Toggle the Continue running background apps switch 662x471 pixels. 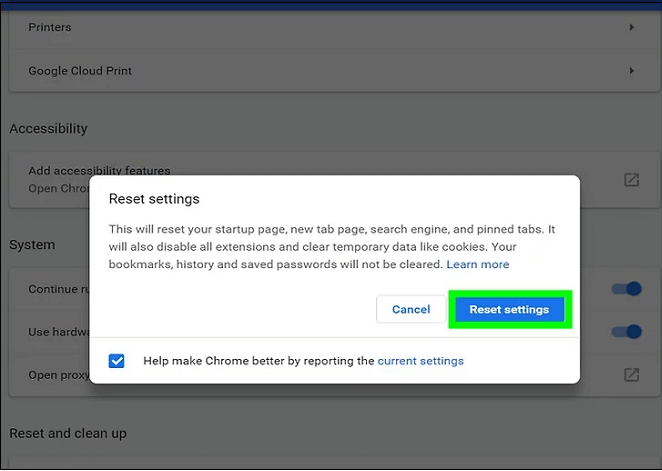click(626, 290)
